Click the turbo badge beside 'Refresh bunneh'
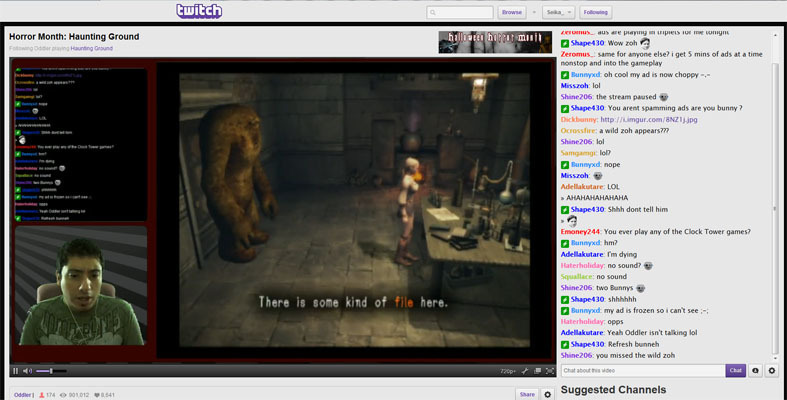This screenshot has height=400, width=787. pos(565,345)
